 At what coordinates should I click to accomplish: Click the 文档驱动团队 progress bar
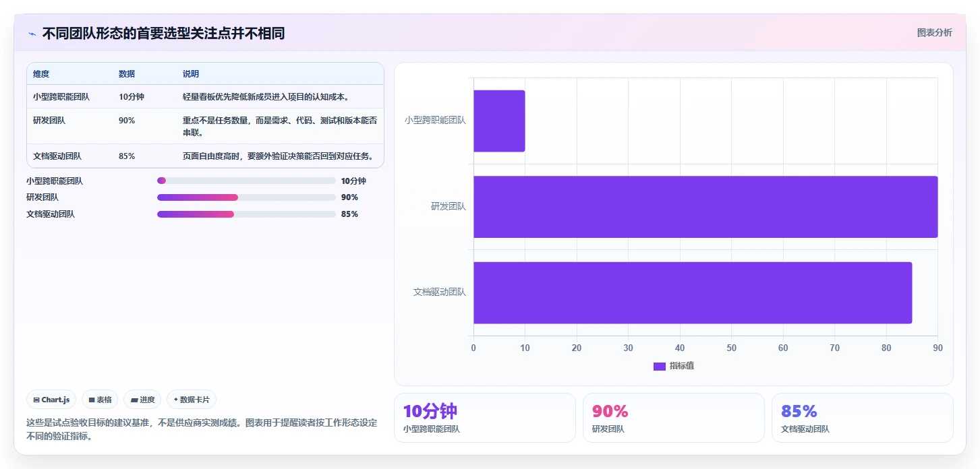coord(246,214)
